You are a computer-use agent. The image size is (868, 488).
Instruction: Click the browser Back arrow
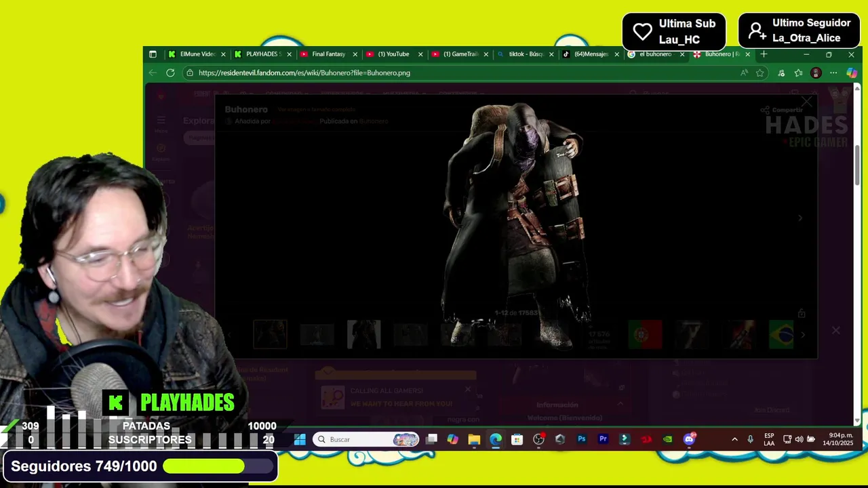point(153,73)
